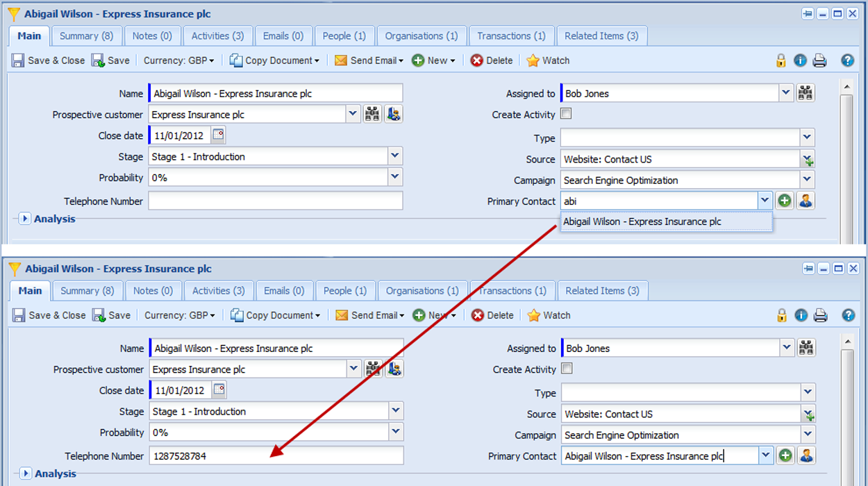Viewport: 868px width, 486px height.
Task: Click print icon in upper window toolbar
Action: 820,60
